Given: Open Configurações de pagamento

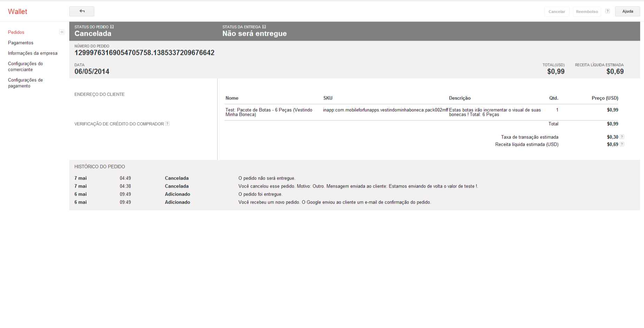Looking at the screenshot, I should click(x=25, y=83).
